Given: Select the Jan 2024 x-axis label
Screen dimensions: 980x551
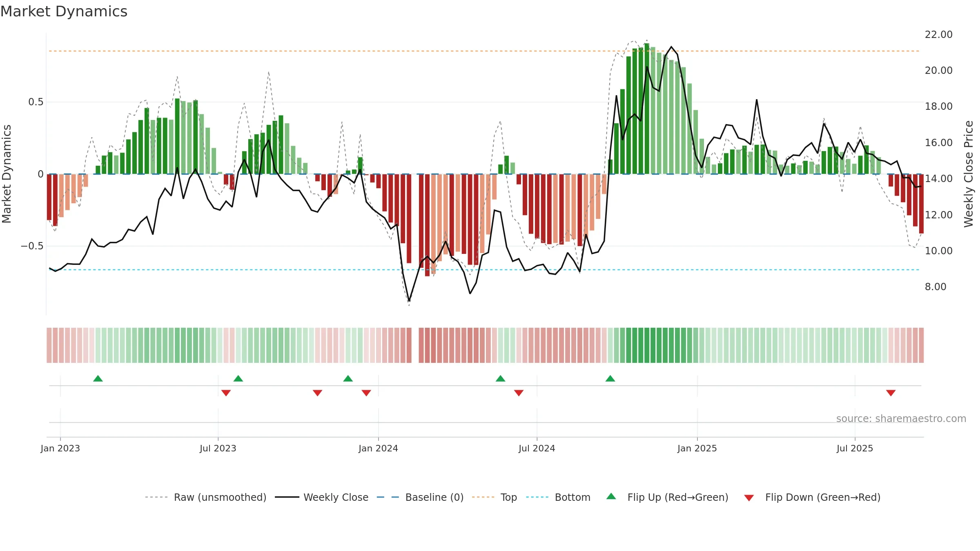Looking at the screenshot, I should coord(379,448).
